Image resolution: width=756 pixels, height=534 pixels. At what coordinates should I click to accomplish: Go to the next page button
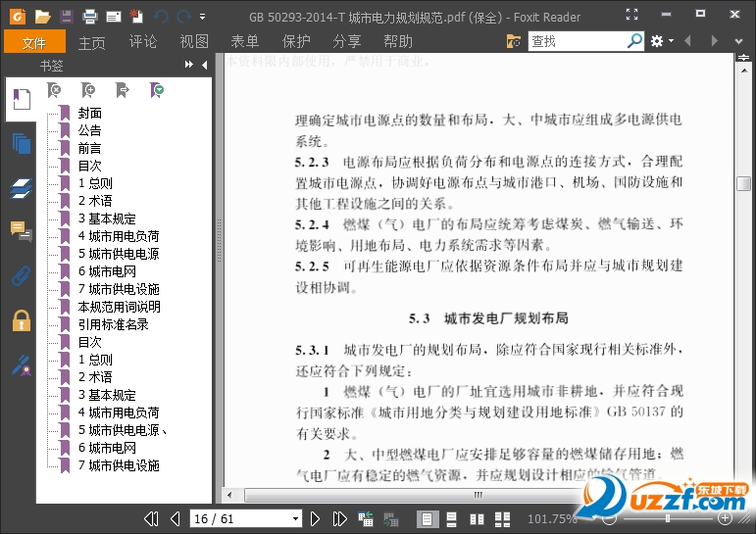[315, 518]
